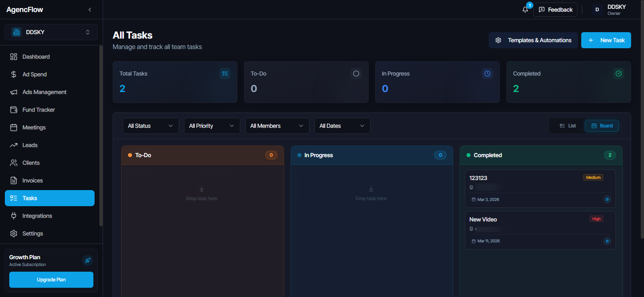Click the Medium priority badge on 123123

(x=593, y=177)
